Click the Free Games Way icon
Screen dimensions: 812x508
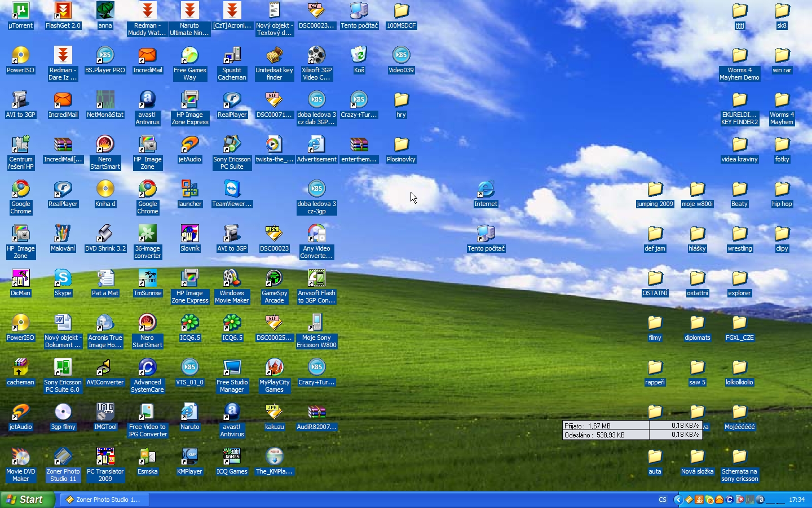point(190,64)
